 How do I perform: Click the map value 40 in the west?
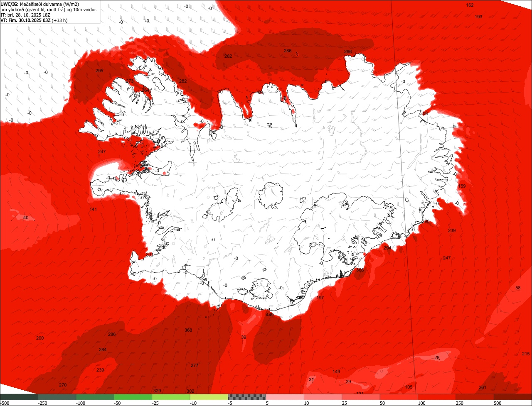26,218
